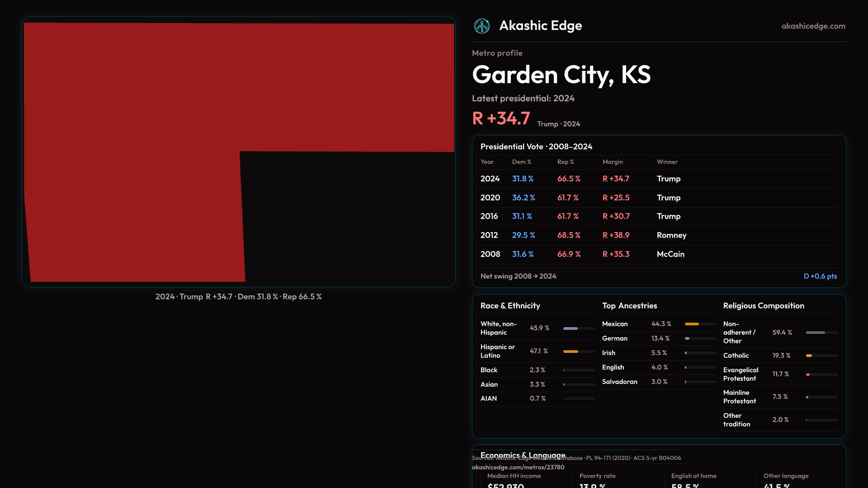
Task: Open the akashicedge.com link in header
Action: 813,26
